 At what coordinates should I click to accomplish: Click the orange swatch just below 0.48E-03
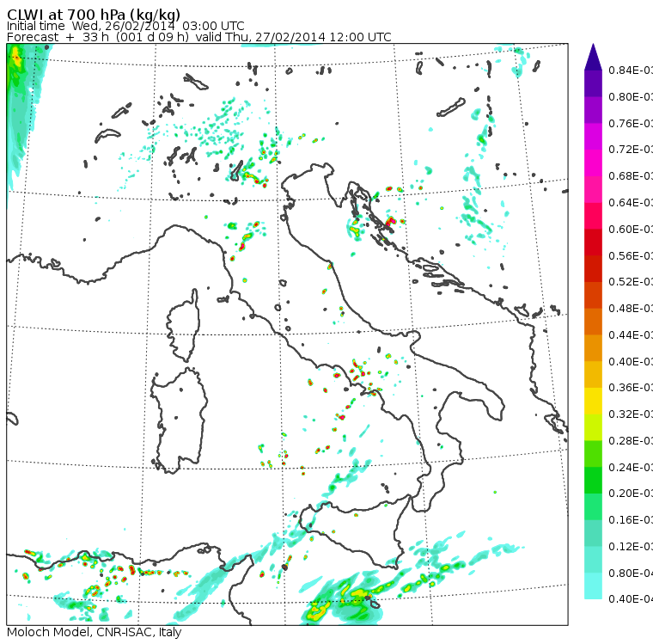click(x=593, y=322)
